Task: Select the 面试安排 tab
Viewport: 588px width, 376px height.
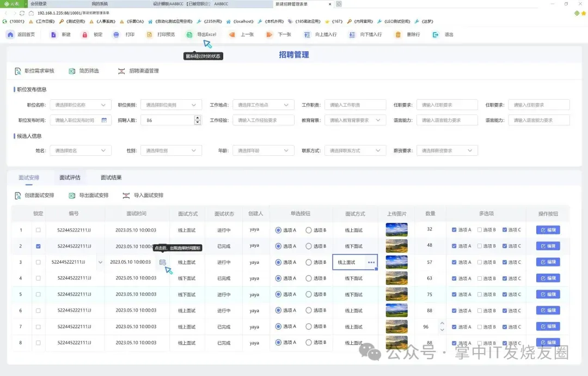Action: pos(29,178)
